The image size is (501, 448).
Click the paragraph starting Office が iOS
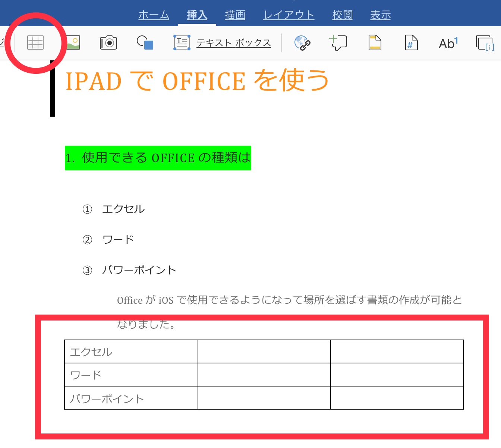[x=289, y=300]
